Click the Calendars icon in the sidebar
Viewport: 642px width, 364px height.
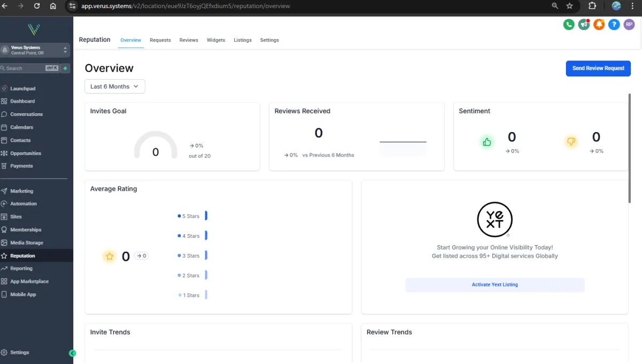click(x=4, y=127)
